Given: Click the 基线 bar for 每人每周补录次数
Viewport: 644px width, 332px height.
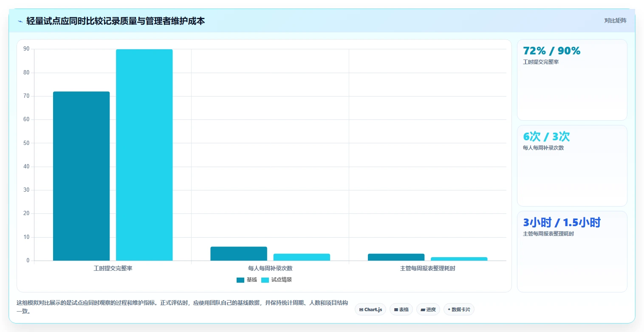Looking at the screenshot, I should tap(239, 253).
